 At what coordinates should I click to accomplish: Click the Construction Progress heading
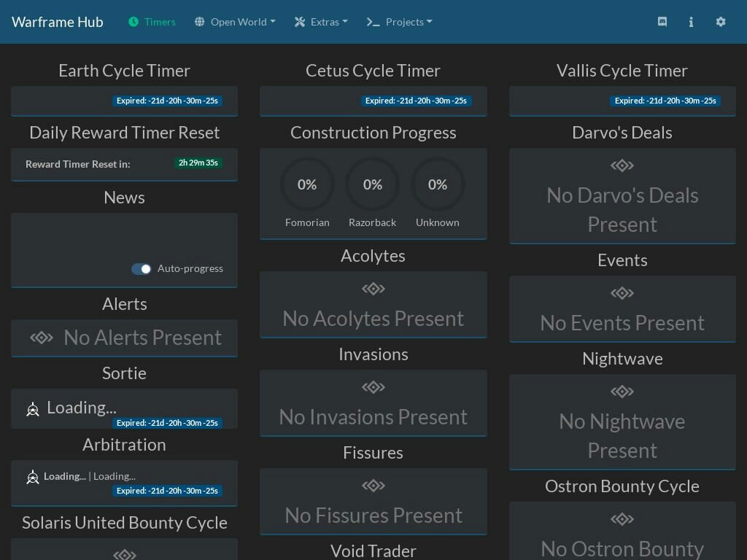coord(373,133)
